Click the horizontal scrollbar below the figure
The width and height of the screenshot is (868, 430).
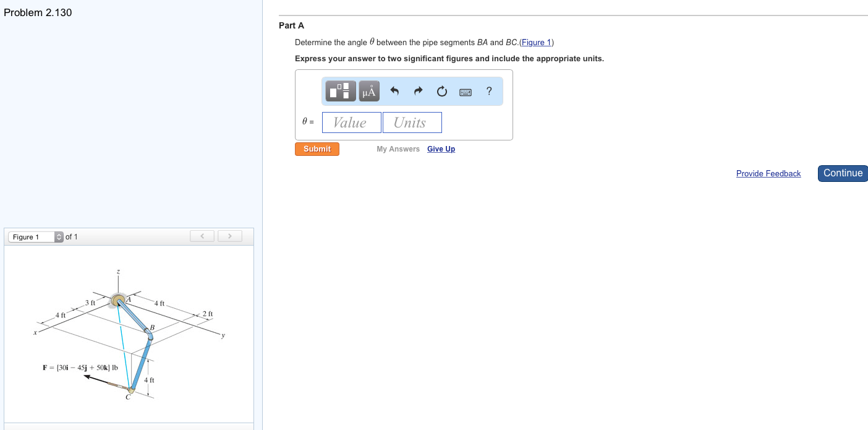[129, 426]
